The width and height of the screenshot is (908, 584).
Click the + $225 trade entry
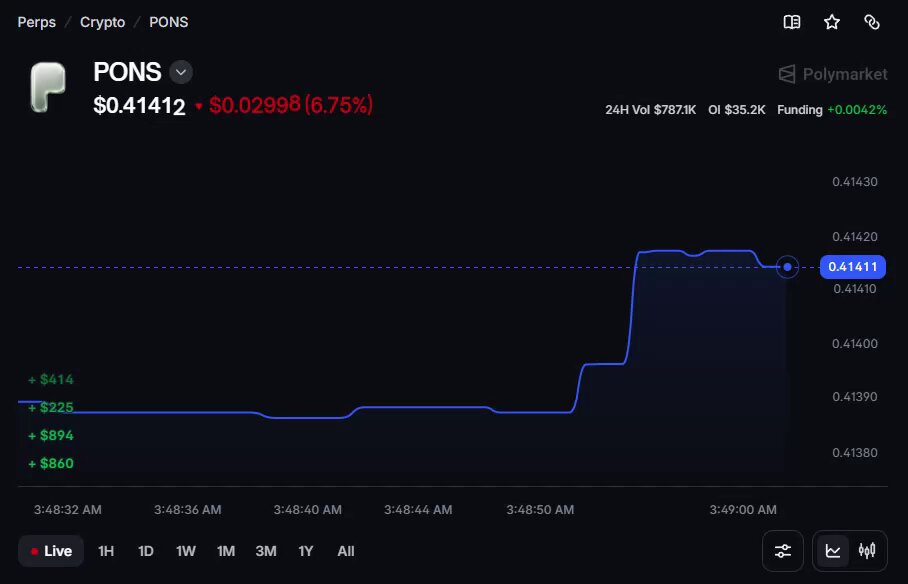(51, 408)
